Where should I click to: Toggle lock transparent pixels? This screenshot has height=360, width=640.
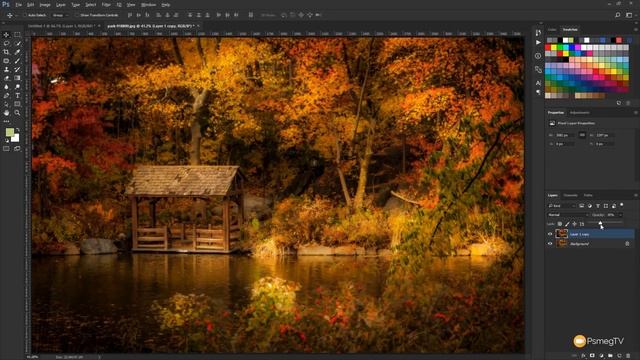click(x=560, y=224)
